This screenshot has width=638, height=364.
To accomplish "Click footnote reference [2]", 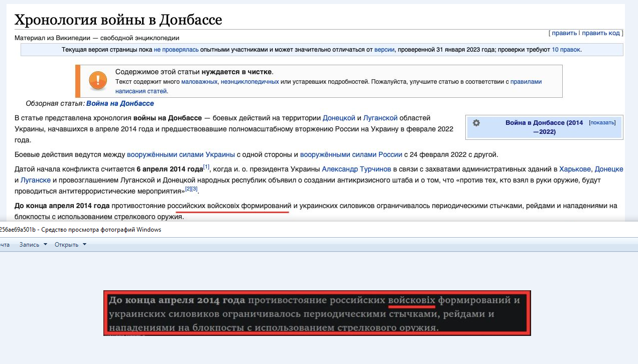I will point(188,189).
